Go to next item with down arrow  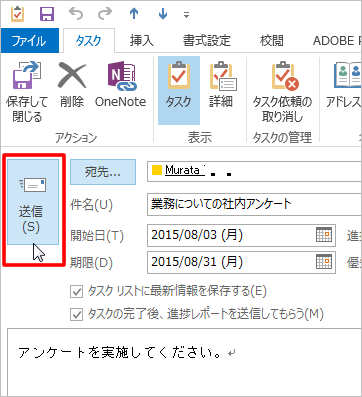(x=163, y=14)
